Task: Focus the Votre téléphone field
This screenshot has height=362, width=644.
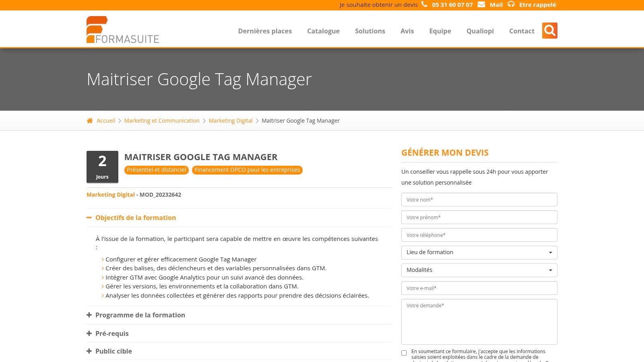Action: (x=479, y=235)
